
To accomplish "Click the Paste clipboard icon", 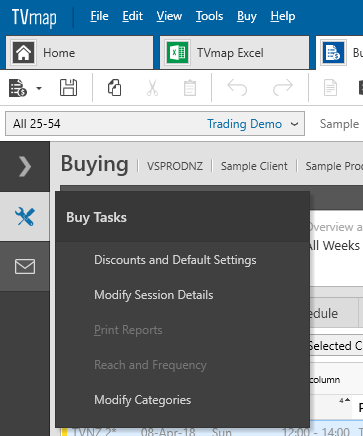I will pos(190,88).
